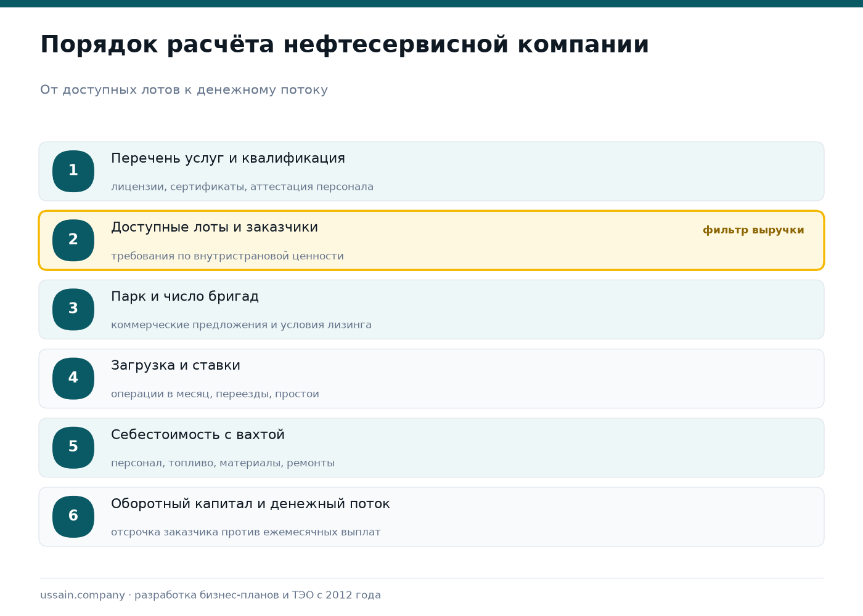Click text 'лицензии, сертификаты, аттестация персонала'
The image size is (863, 616).
point(242,187)
